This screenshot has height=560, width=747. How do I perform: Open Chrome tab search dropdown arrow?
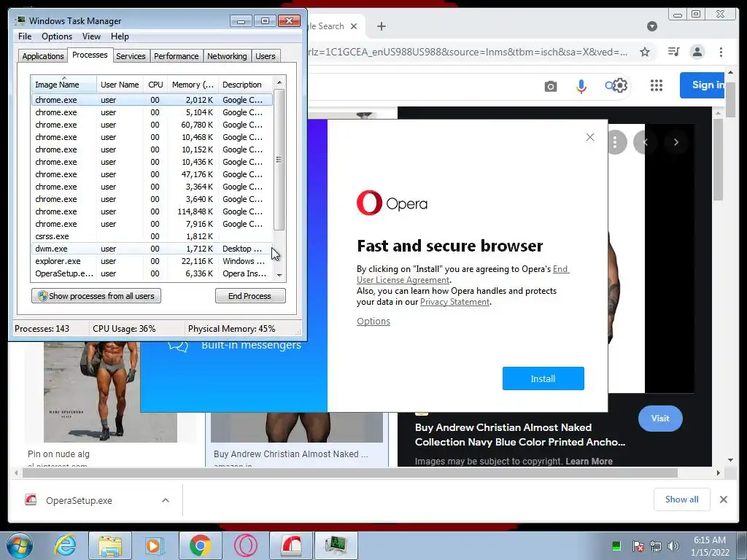[x=652, y=26]
